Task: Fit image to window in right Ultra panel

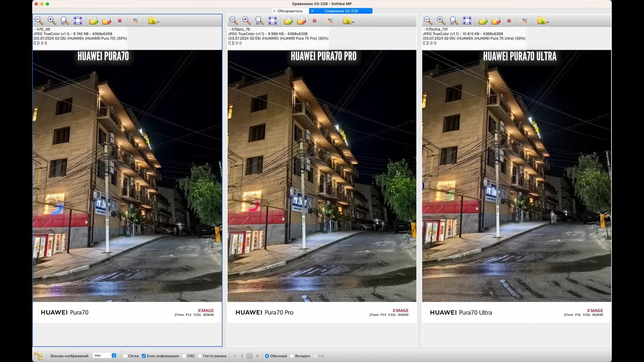Action: (x=467, y=21)
